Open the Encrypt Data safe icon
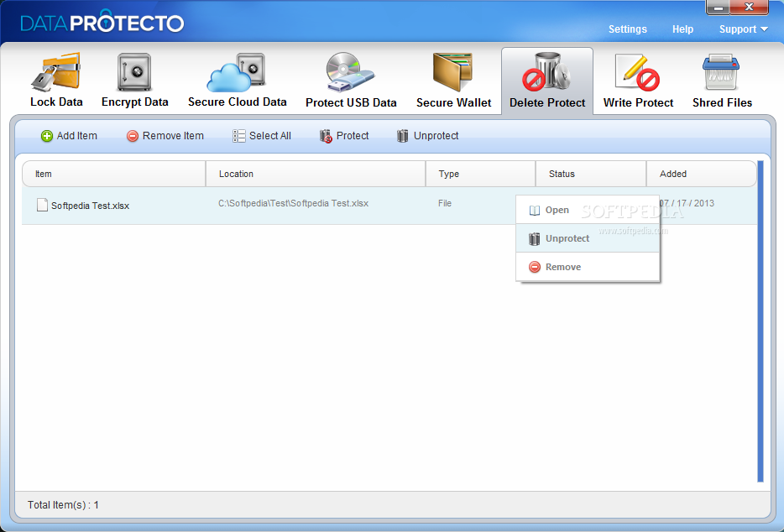This screenshot has width=784, height=532. tap(134, 72)
